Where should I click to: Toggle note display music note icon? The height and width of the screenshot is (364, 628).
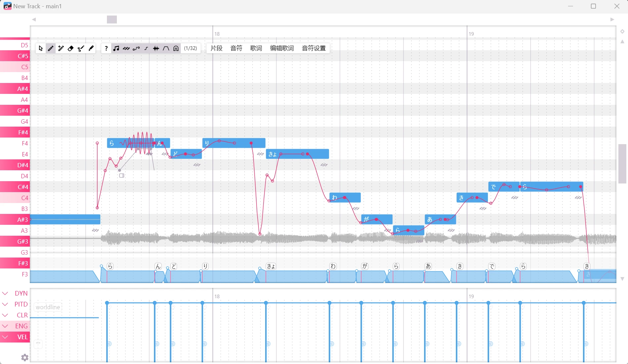tap(116, 48)
